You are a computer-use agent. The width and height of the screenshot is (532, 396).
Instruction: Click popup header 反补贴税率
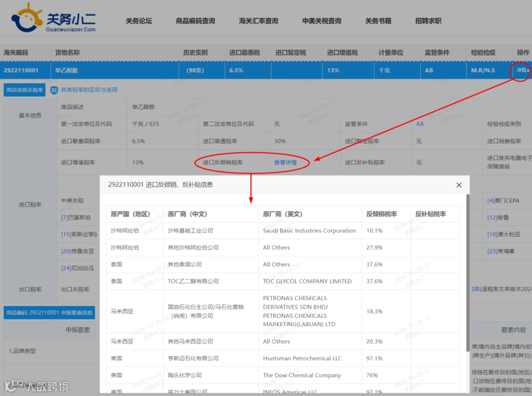(430, 215)
